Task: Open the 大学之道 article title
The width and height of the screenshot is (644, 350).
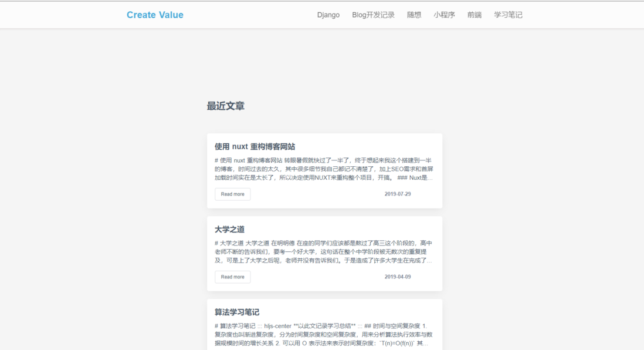Action: pos(229,230)
